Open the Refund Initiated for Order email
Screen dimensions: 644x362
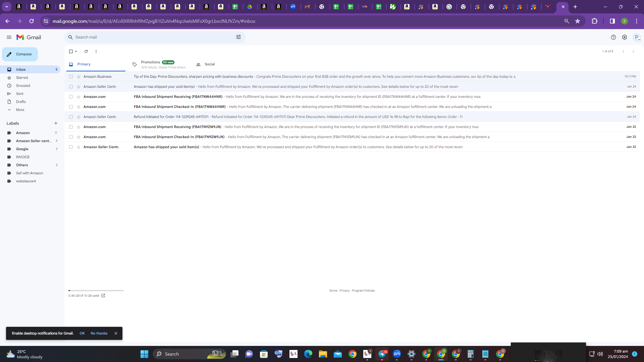tap(352, 117)
